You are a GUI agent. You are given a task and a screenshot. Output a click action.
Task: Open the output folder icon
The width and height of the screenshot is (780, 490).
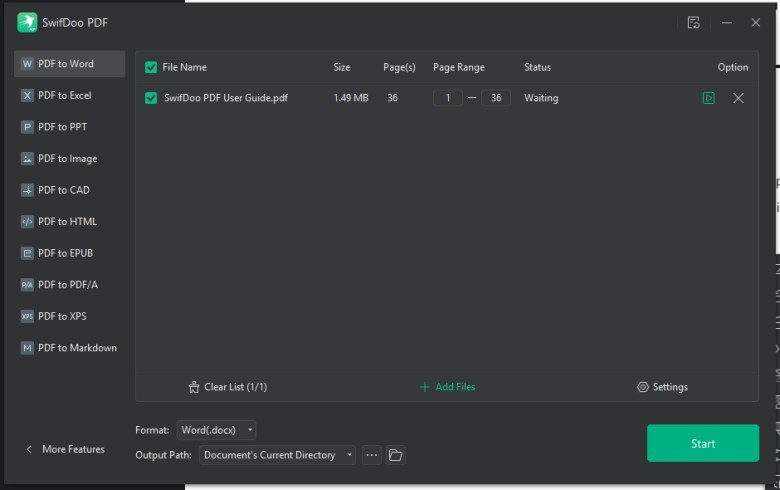[395, 455]
